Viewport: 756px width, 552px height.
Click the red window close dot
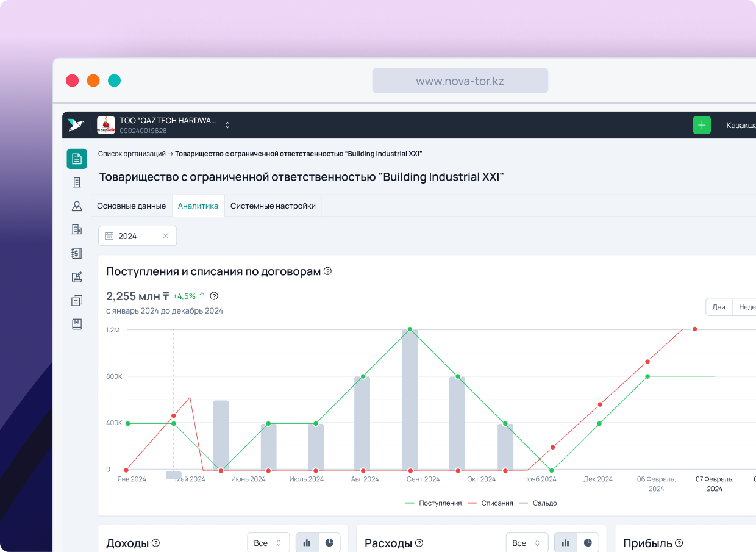point(73,81)
